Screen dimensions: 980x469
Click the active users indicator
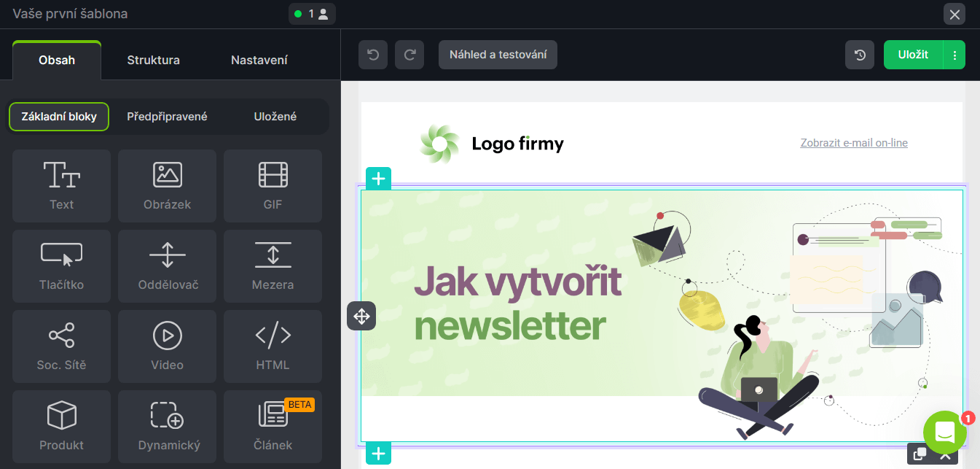(312, 14)
